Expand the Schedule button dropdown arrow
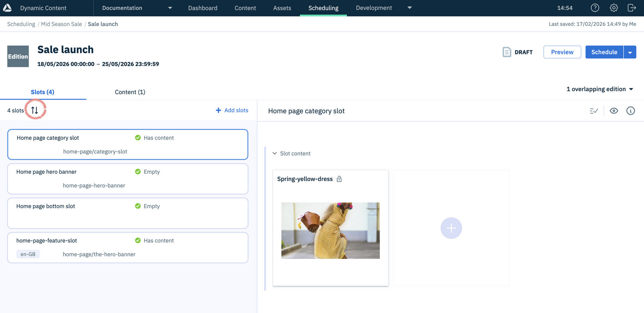Image resolution: width=644 pixels, height=313 pixels. [630, 52]
